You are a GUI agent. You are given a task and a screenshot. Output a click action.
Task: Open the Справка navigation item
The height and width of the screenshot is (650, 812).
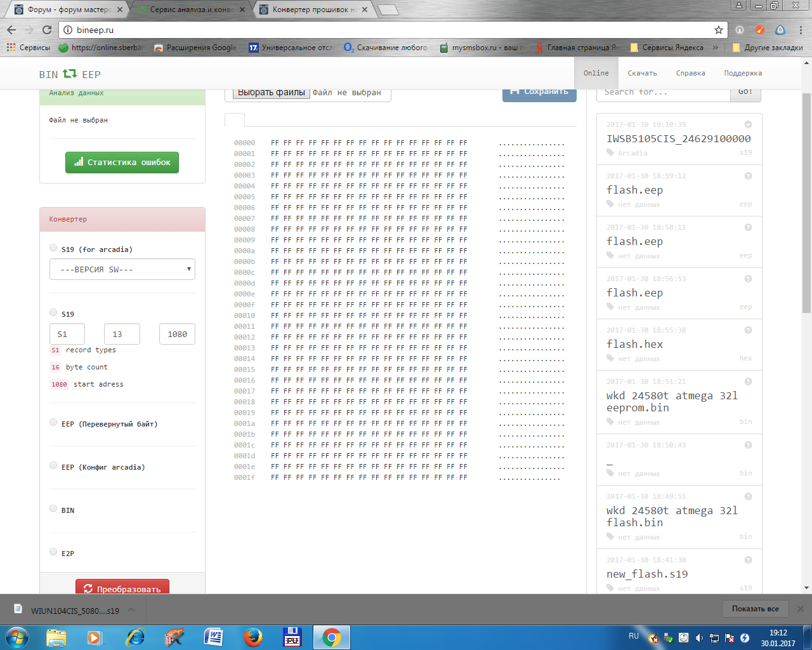coord(690,74)
